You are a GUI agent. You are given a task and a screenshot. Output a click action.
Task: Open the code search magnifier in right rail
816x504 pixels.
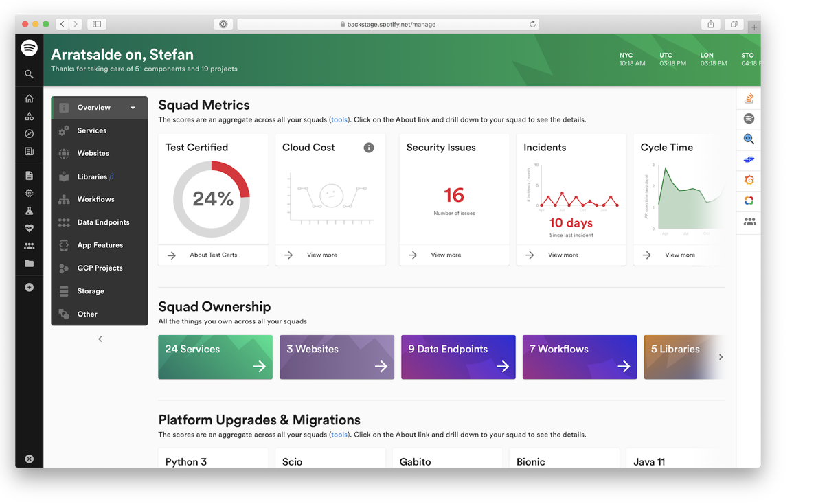click(x=749, y=139)
